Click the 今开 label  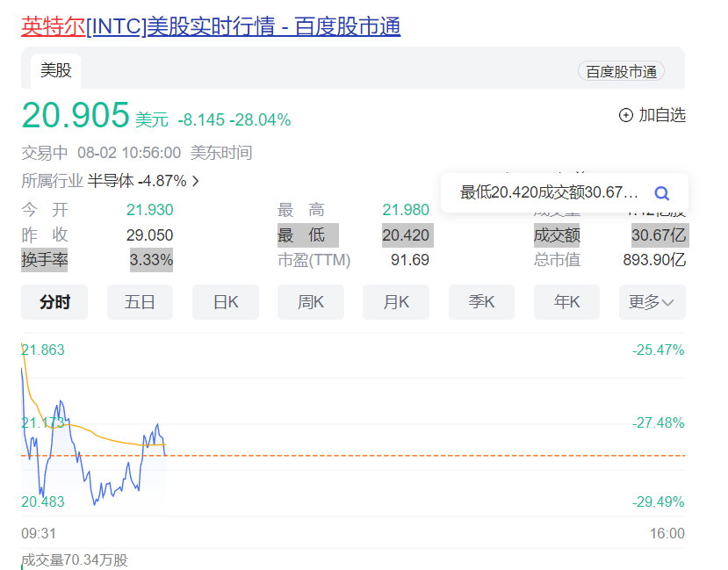click(45, 210)
